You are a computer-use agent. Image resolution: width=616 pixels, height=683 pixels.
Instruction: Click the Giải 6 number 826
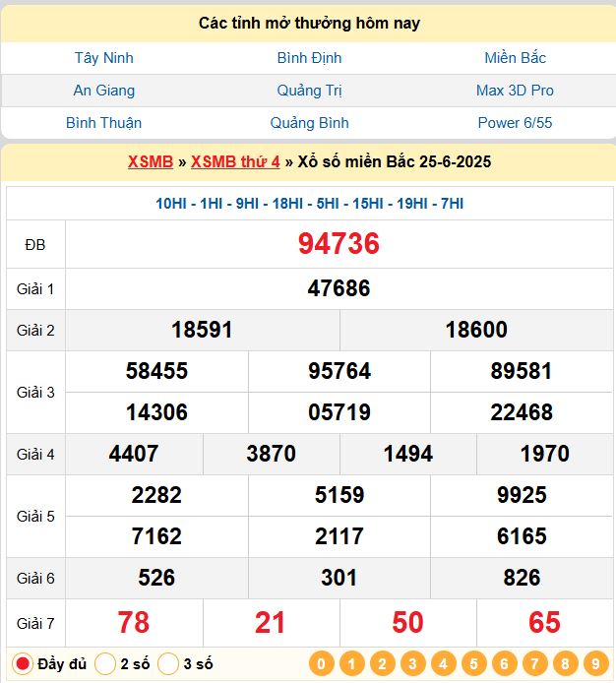[x=522, y=578]
